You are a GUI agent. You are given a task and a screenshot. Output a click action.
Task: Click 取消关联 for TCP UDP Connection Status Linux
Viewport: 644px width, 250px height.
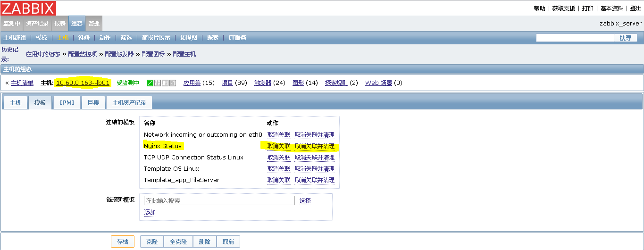click(x=279, y=158)
